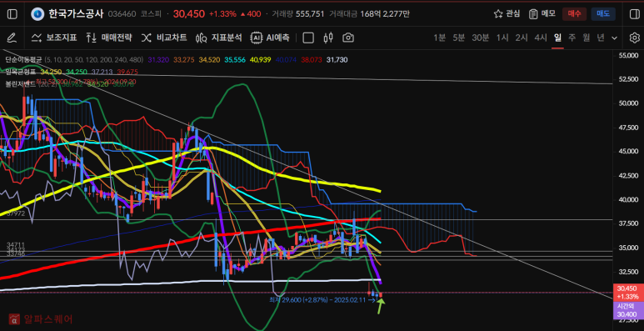Switch to 1분 timeframe

tap(439, 38)
